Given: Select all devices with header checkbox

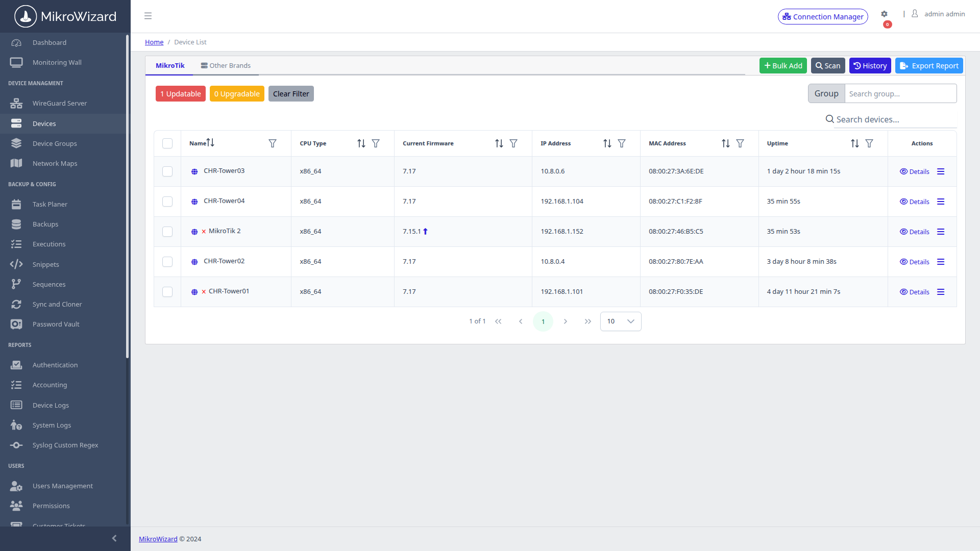Looking at the screenshot, I should (167, 143).
